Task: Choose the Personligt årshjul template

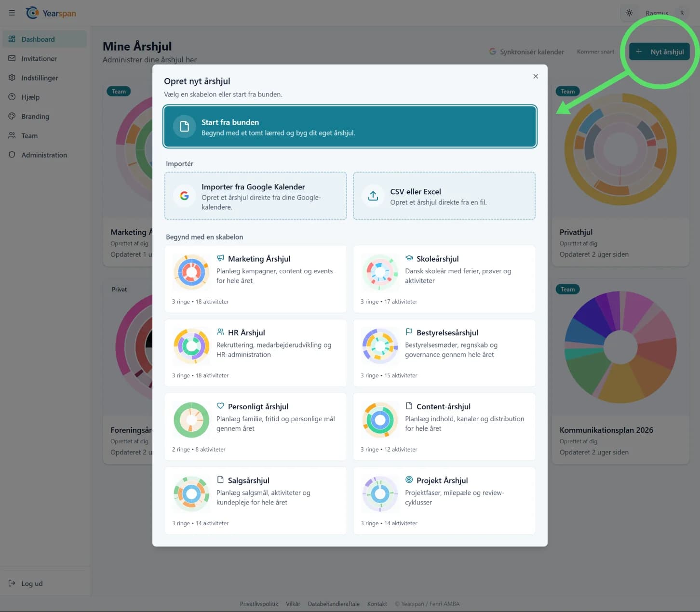Action: coord(256,426)
